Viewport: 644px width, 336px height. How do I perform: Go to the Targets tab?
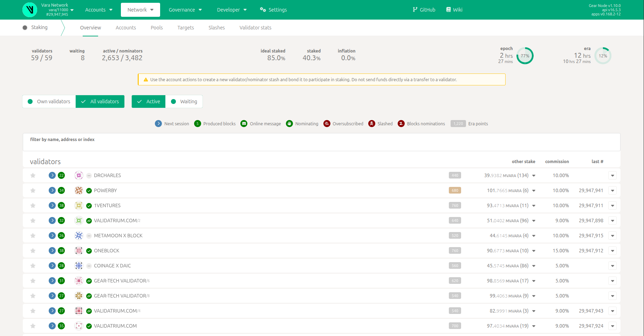pos(186,28)
